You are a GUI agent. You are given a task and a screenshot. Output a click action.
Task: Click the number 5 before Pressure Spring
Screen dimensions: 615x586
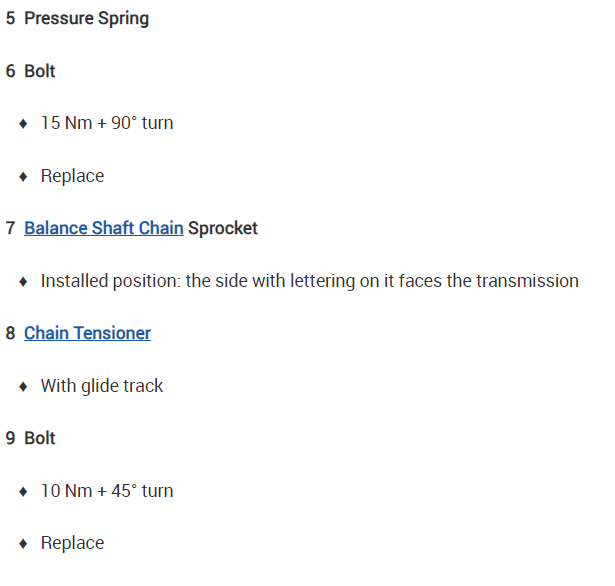[x=10, y=19]
